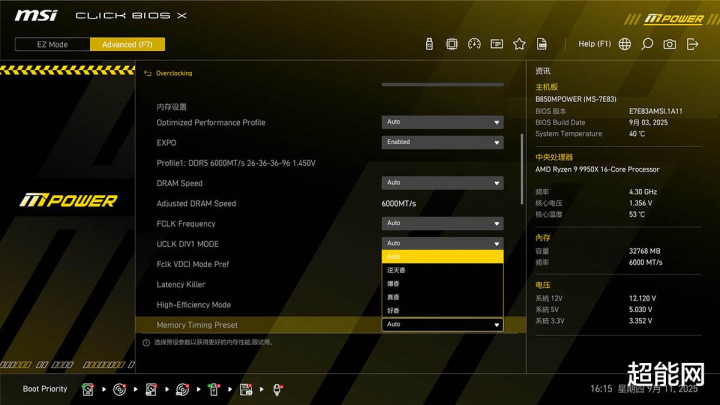Click the Adjusted DRAM Speed 6000MT/s value
This screenshot has width=720, height=405.
point(399,203)
